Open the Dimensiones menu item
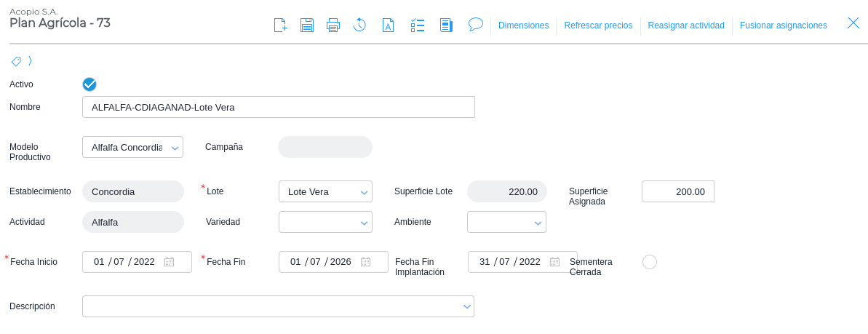The width and height of the screenshot is (868, 334). [523, 25]
